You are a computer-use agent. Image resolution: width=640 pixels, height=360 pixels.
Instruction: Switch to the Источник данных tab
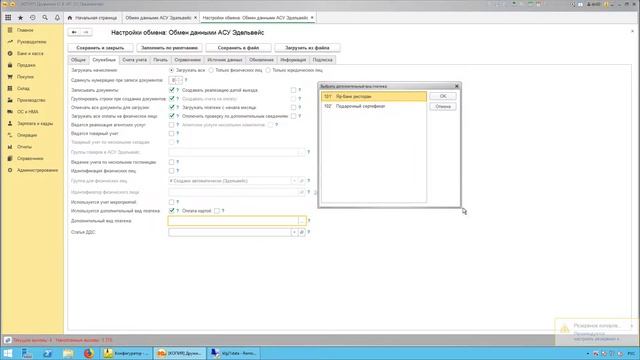pyautogui.click(x=224, y=60)
